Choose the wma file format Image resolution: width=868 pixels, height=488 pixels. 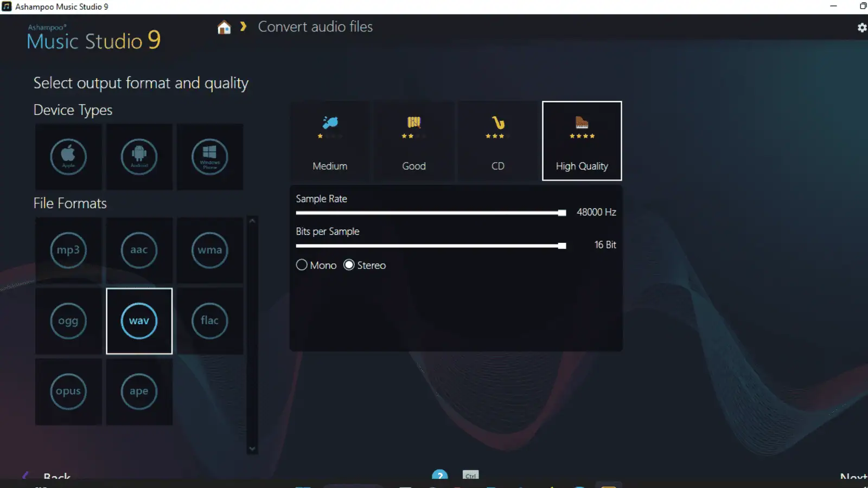210,250
